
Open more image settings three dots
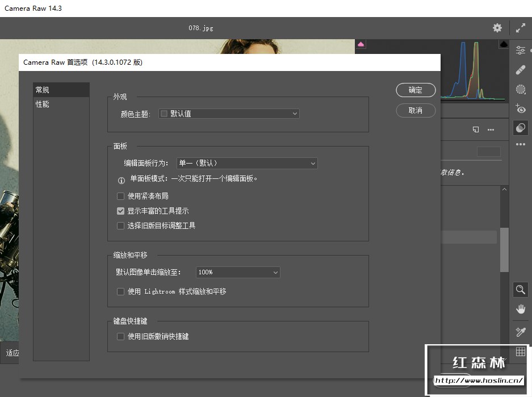(x=521, y=144)
